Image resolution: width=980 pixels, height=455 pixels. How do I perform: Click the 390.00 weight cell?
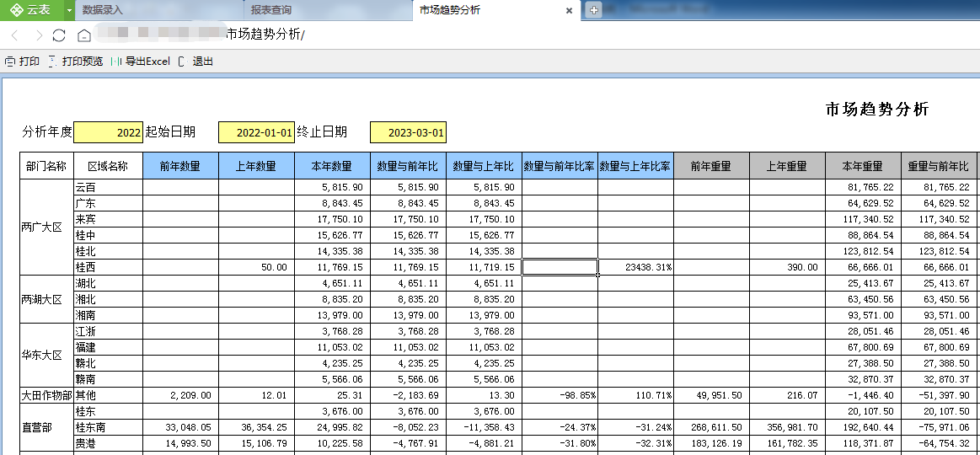point(788,267)
